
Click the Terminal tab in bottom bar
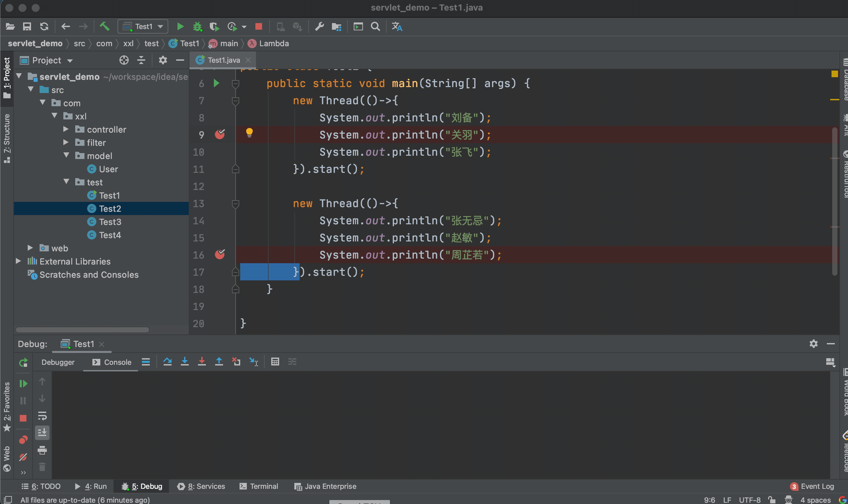click(264, 486)
